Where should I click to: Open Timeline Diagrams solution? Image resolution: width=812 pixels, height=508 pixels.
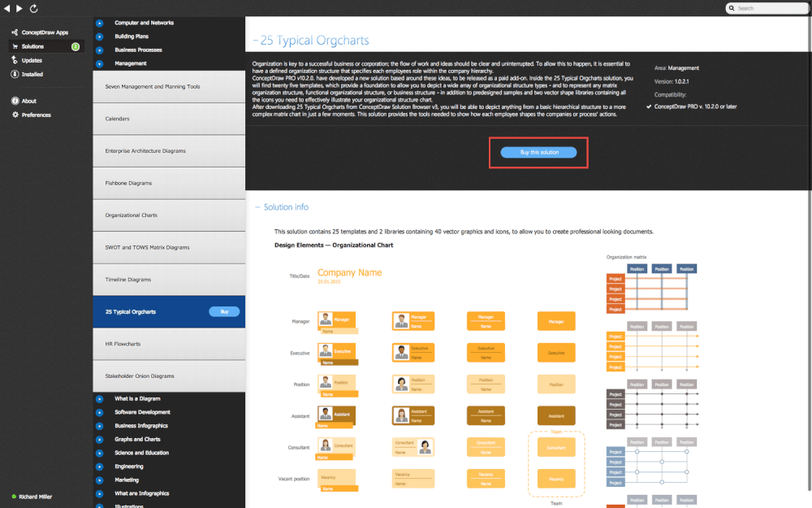169,280
